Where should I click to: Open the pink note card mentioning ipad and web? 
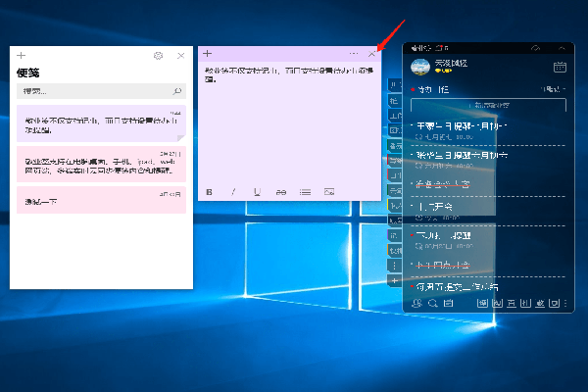101,165
